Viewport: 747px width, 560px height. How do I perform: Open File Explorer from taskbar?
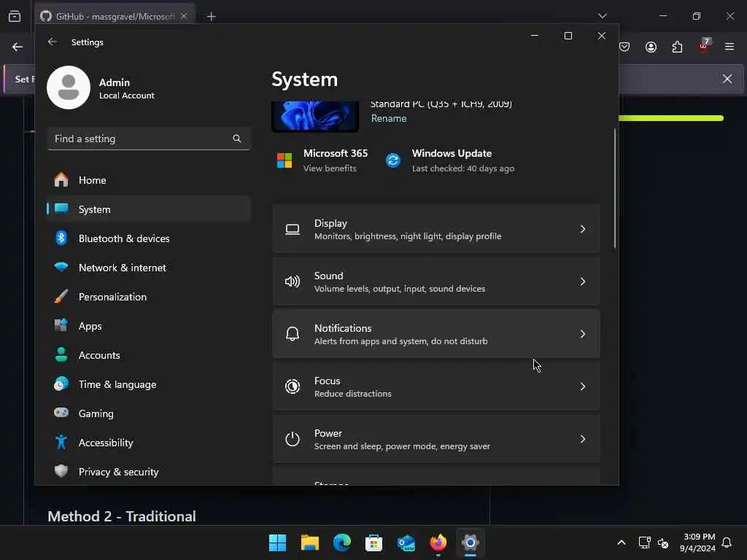(309, 542)
